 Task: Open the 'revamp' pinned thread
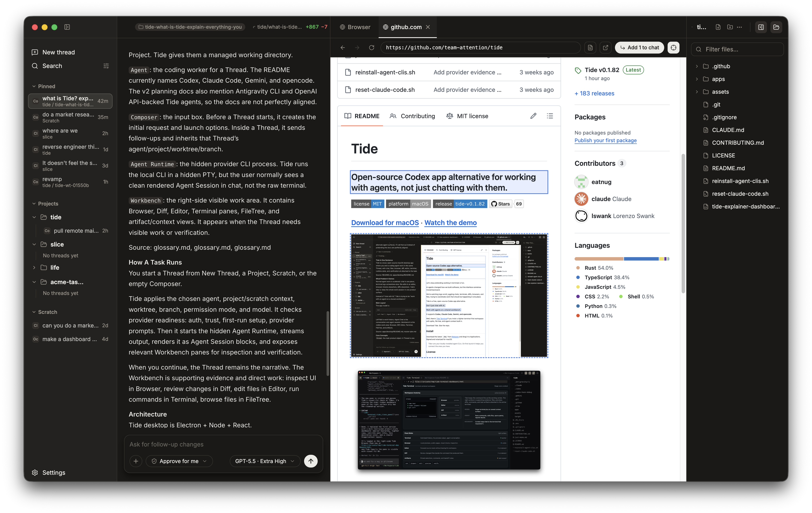[x=70, y=182]
